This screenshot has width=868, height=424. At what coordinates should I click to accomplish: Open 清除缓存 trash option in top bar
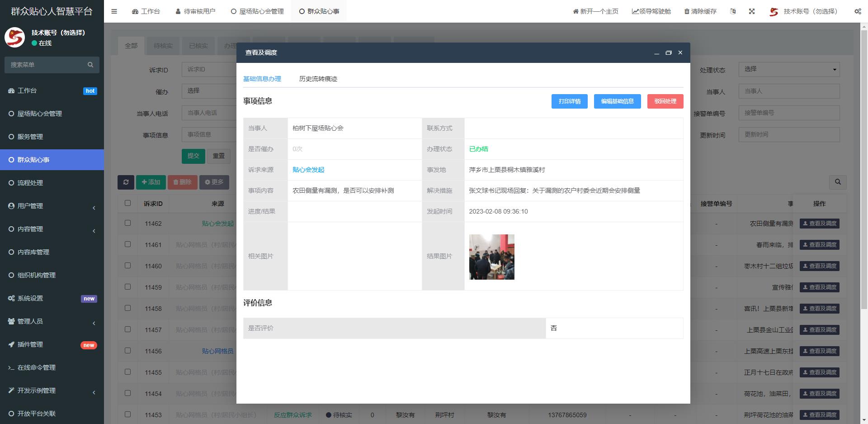(x=700, y=11)
